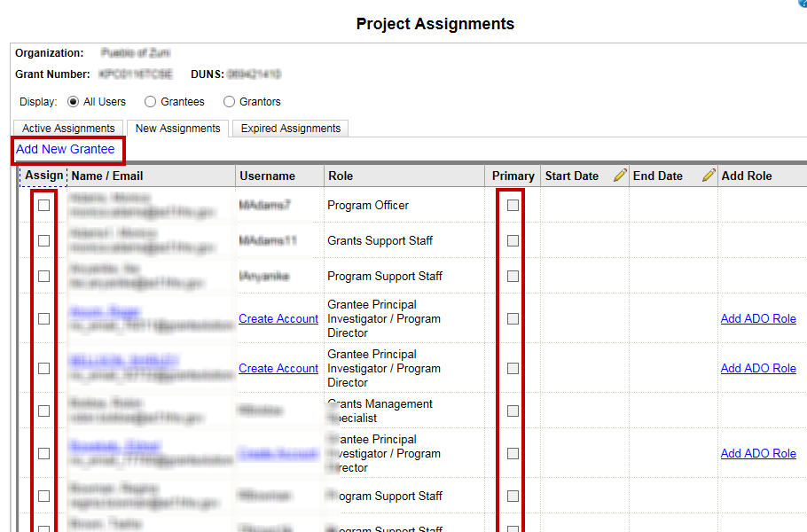This screenshot has width=807, height=532.
Task: Open the Expired Assignments tab
Action: coord(290,129)
